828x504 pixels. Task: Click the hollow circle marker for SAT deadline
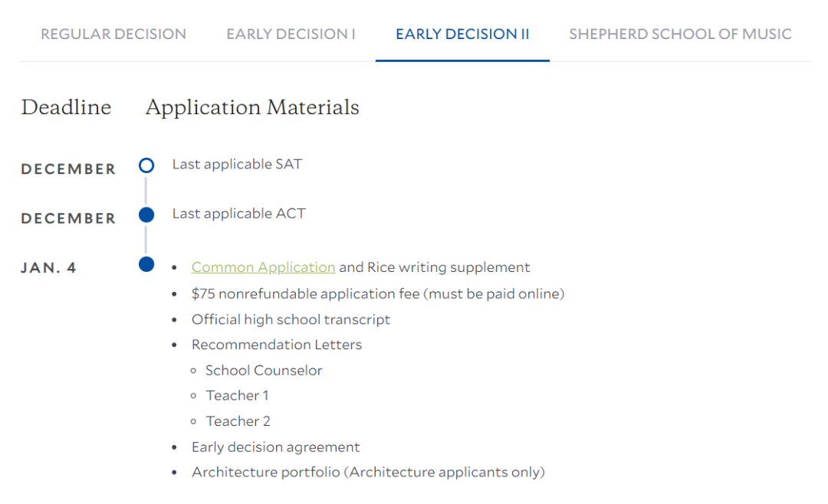146,165
